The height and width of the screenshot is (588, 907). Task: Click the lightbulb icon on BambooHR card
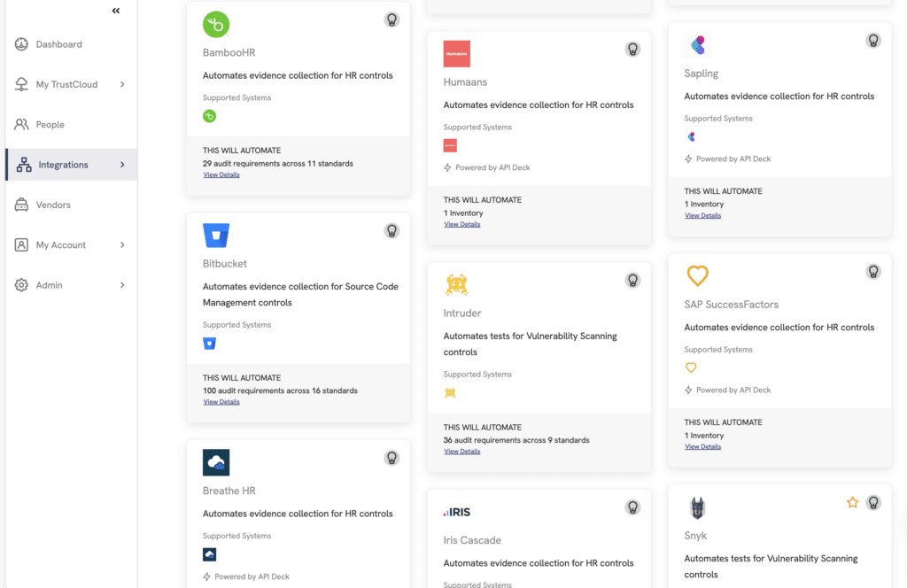(x=391, y=19)
